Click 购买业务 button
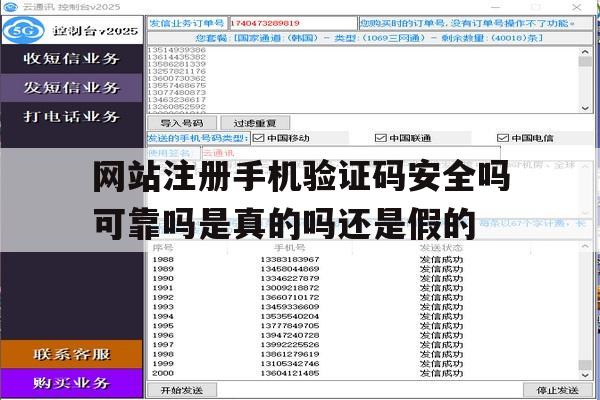This screenshot has width=600, height=400. (72, 383)
